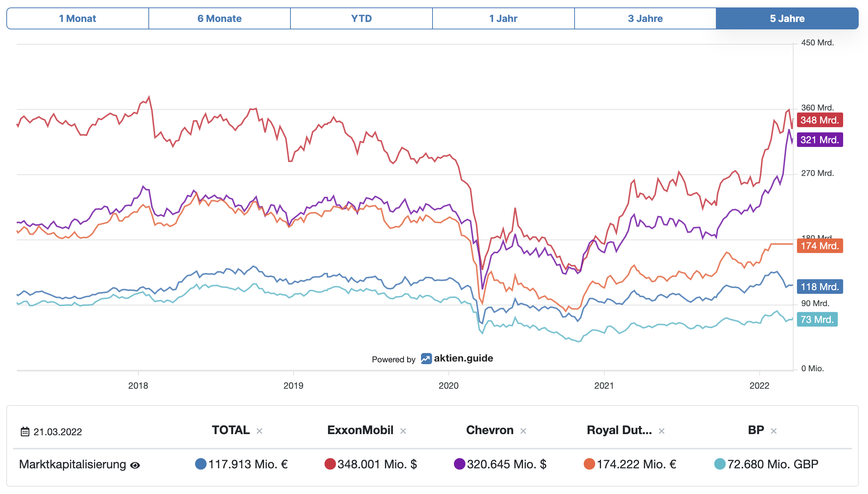The width and height of the screenshot is (868, 494).
Task: Click the Marktkapitalisierung row label
Action: (73, 465)
